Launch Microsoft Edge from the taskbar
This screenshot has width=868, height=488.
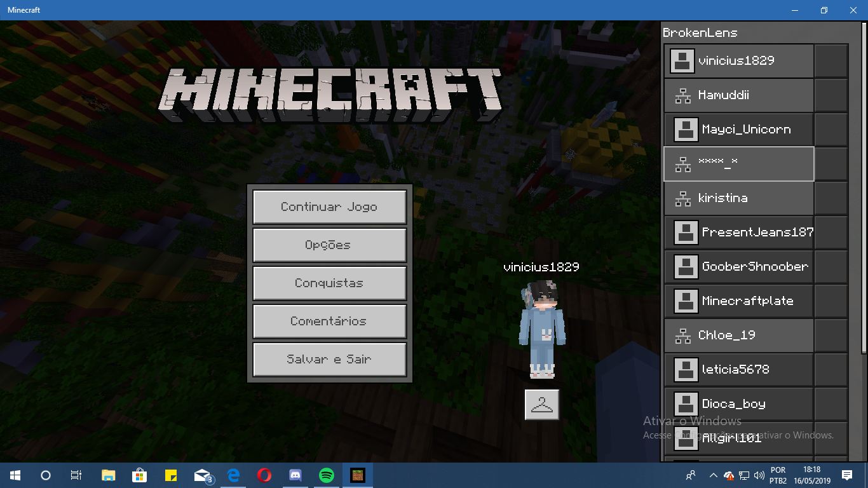pyautogui.click(x=233, y=475)
